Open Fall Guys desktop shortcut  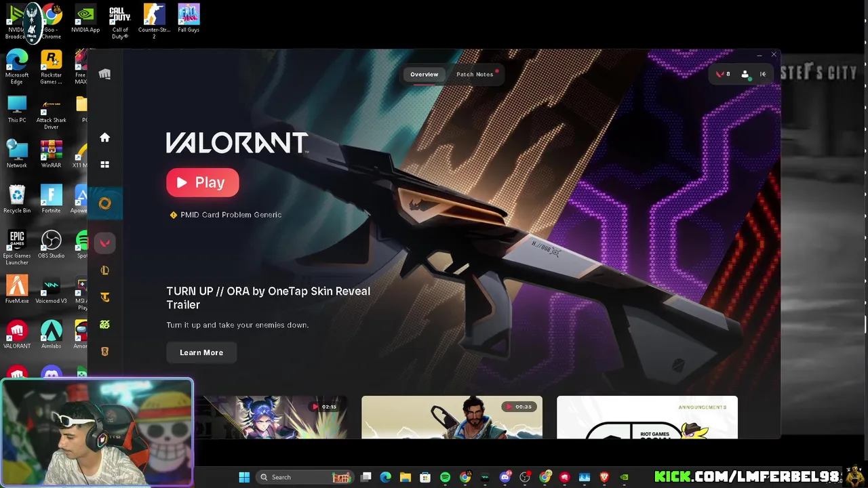coord(189,19)
